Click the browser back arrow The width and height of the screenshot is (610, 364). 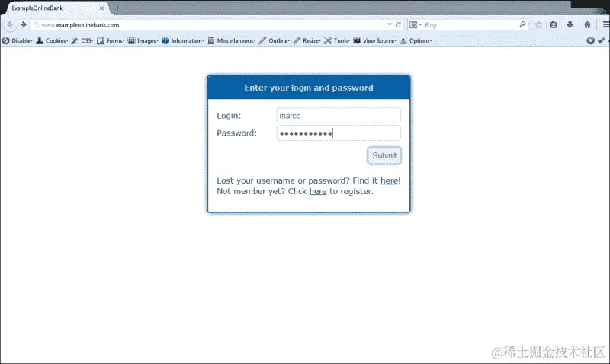pyautogui.click(x=10, y=24)
